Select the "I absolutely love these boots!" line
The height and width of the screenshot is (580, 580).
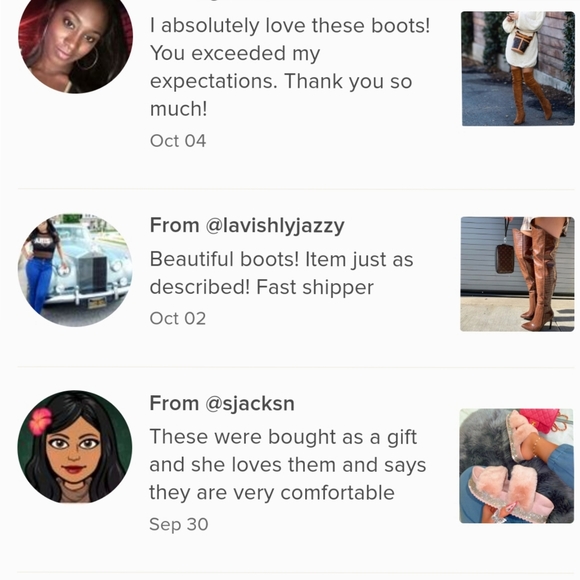coord(290,26)
